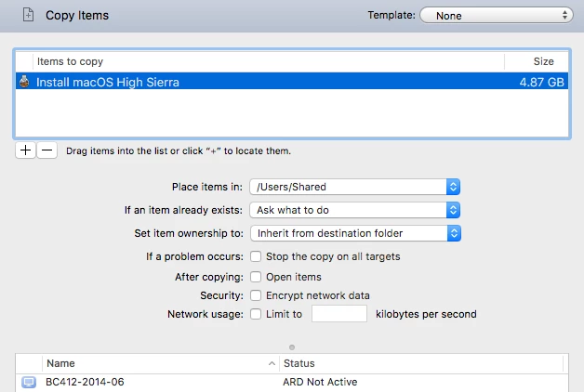This screenshot has width=584, height=392.
Task: Open the Place items in dropdown
Action: pyautogui.click(x=355, y=187)
